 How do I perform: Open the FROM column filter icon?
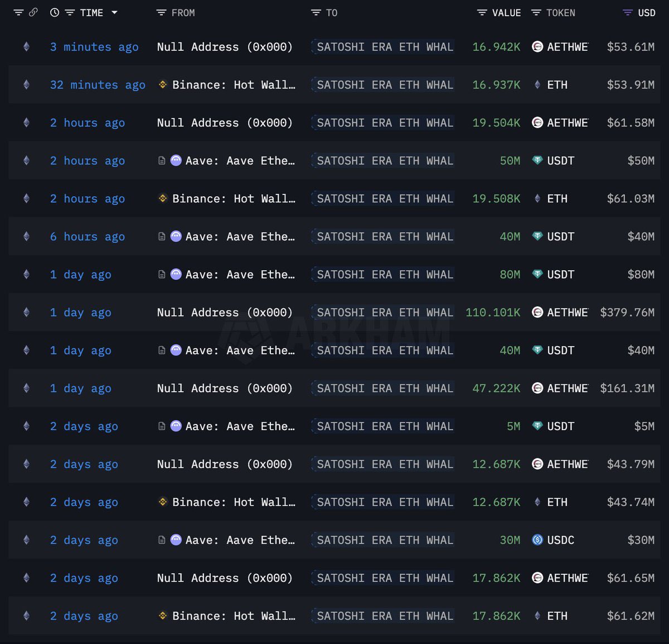coord(162,12)
